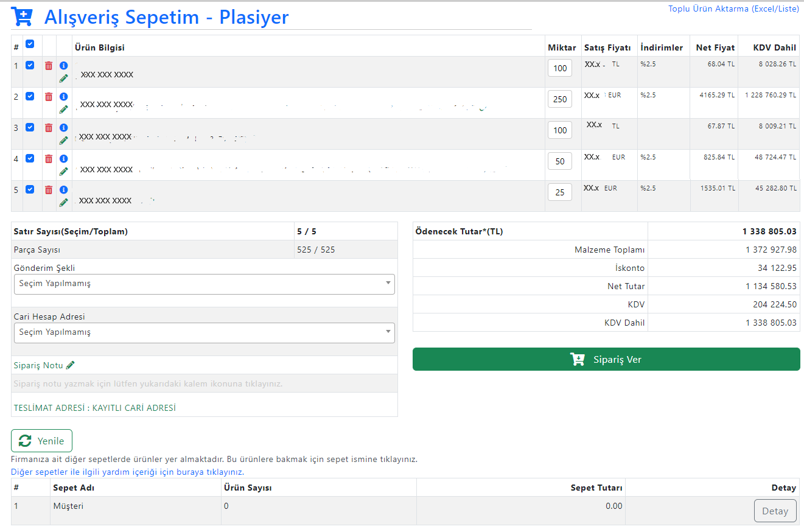The height and width of the screenshot is (532, 804).
Task: Toggle the select-all checkbox in the table header
Action: (30, 44)
